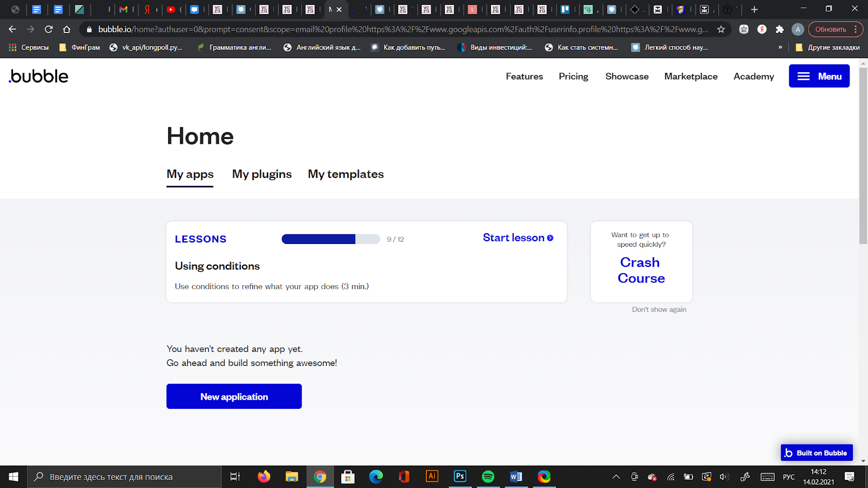Create a New application
Viewport: 868px width, 488px height.
(234, 396)
